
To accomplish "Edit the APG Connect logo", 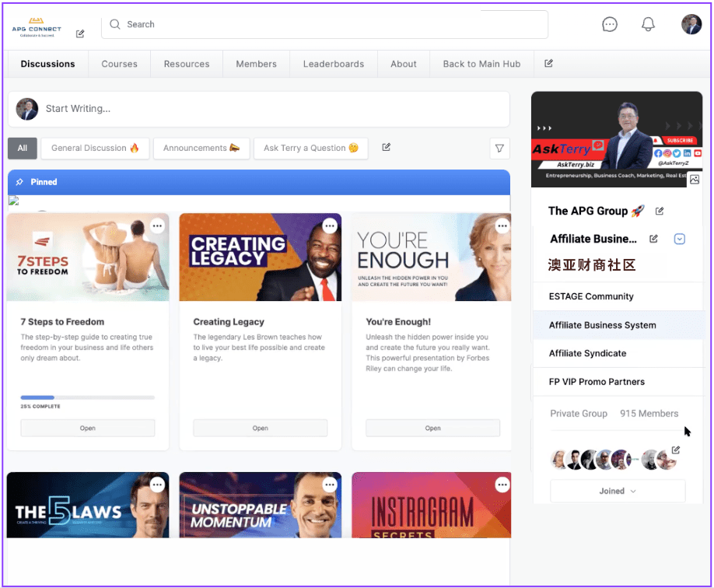I will 80,33.
